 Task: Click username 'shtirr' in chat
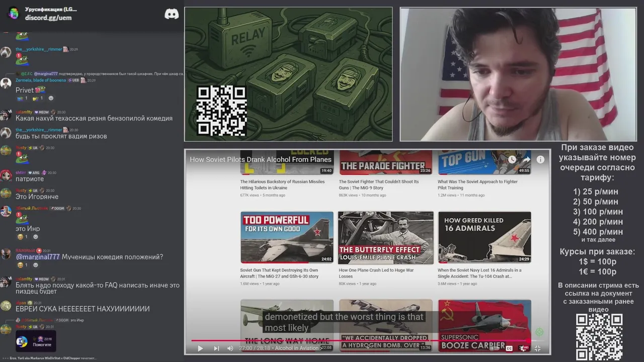point(21,172)
